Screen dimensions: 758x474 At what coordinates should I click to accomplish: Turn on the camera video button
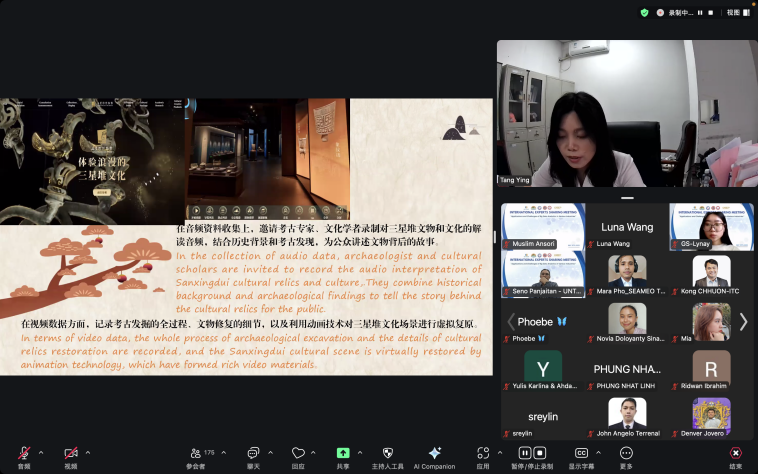coord(70,453)
